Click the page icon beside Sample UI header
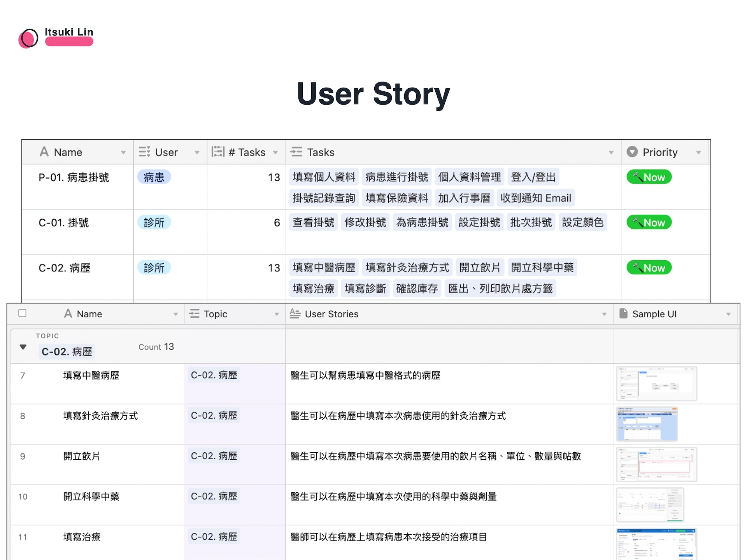Image resolution: width=747 pixels, height=560 pixels. pos(623,313)
